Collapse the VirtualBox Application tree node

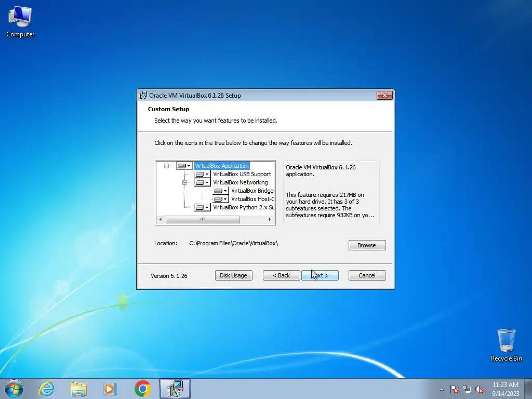tap(166, 166)
